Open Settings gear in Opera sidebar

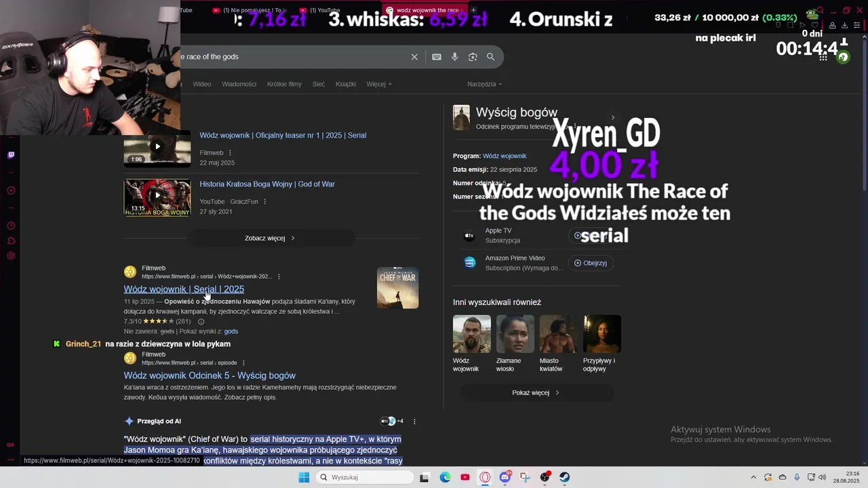pos(11,256)
